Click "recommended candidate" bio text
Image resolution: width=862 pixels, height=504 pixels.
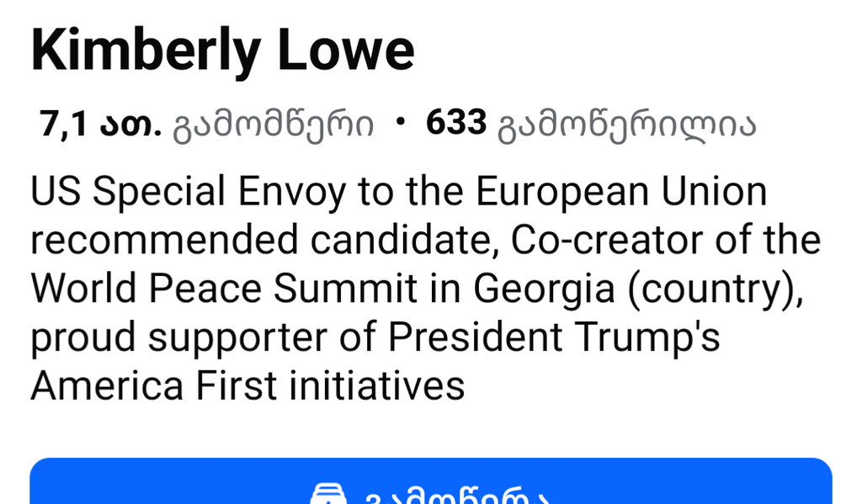coord(263,240)
